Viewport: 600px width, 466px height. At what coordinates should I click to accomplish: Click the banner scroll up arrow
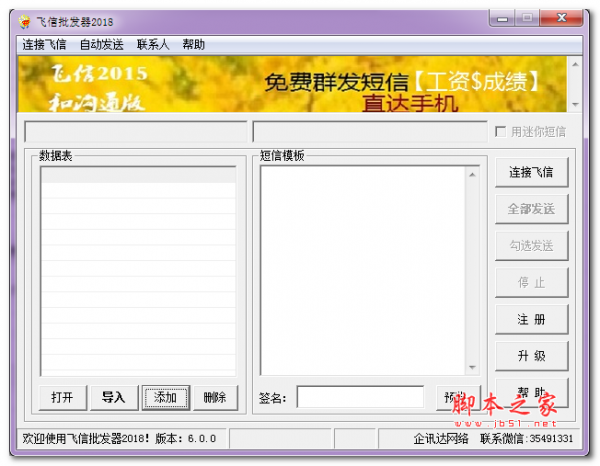[575, 64]
